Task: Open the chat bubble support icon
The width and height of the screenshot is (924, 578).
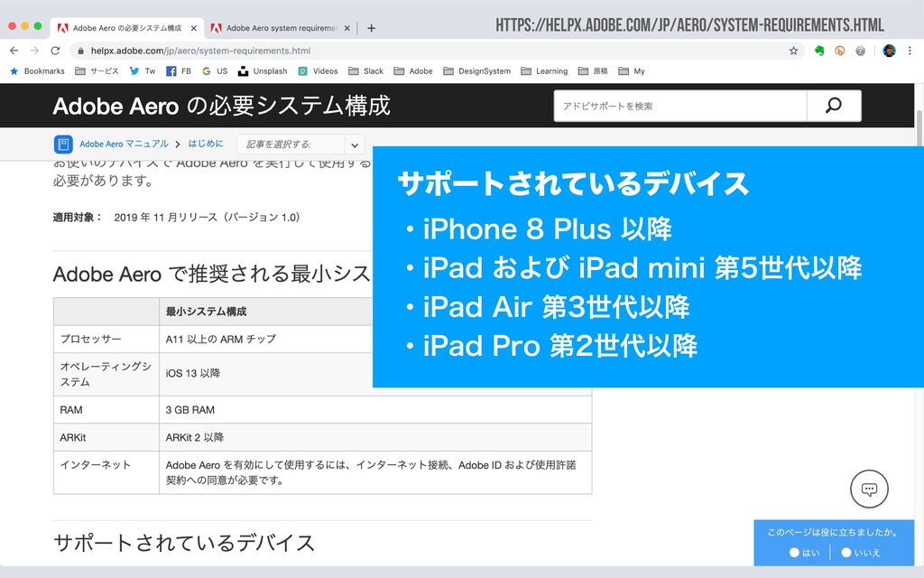Action: point(869,489)
